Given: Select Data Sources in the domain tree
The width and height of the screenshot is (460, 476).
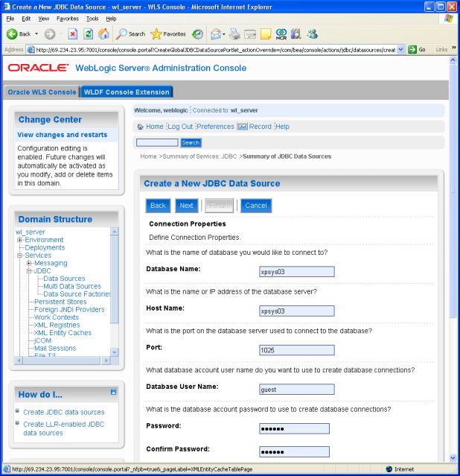Looking at the screenshot, I should pyautogui.click(x=64, y=279).
